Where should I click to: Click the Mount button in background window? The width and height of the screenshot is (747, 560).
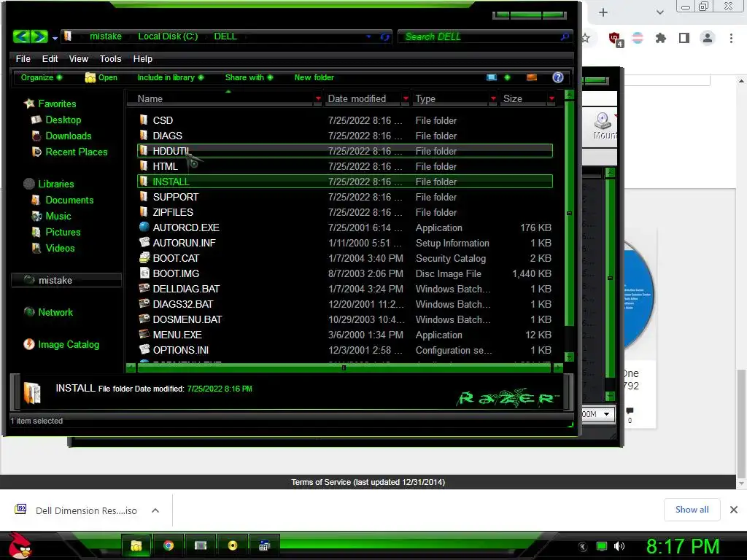tap(603, 125)
